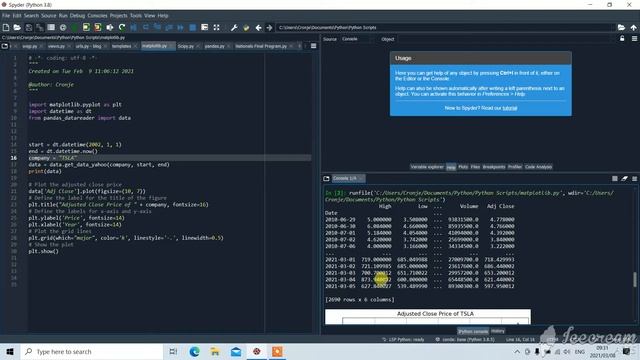Viewport: 640px width, 360px height.
Task: Open the Help pane options menu
Action: 634,38
